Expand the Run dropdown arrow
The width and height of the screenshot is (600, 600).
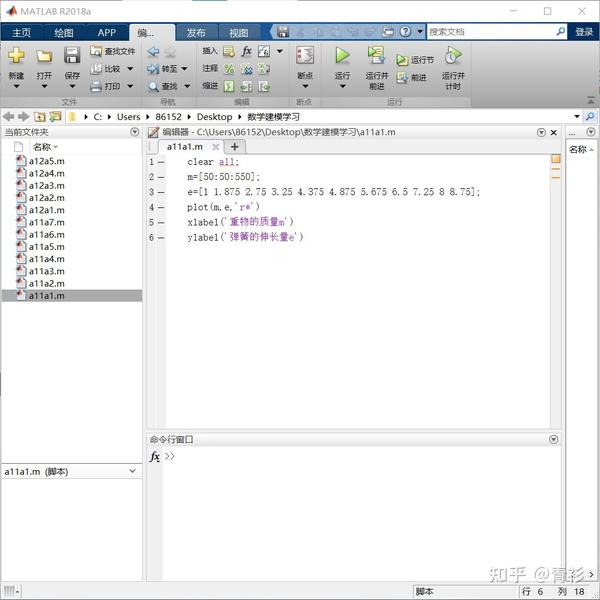[342, 86]
